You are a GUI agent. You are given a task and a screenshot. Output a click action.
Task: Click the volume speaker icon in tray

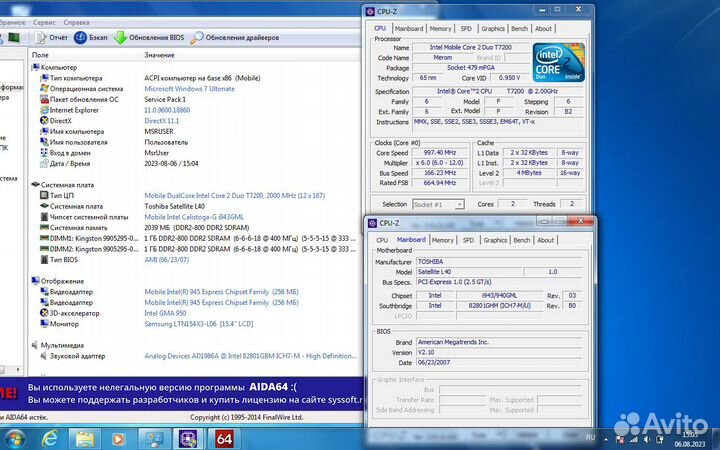(x=647, y=439)
